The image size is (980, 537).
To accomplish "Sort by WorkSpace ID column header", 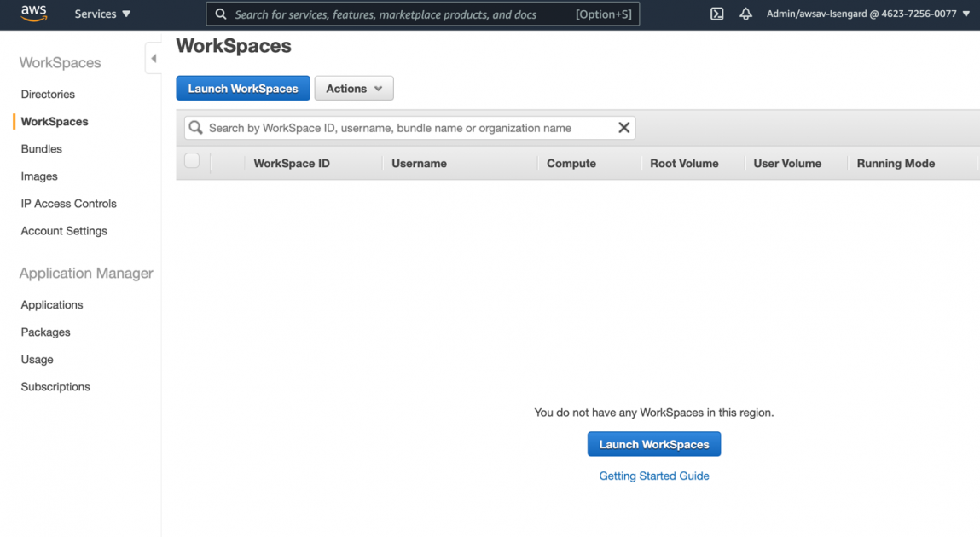I will point(291,164).
